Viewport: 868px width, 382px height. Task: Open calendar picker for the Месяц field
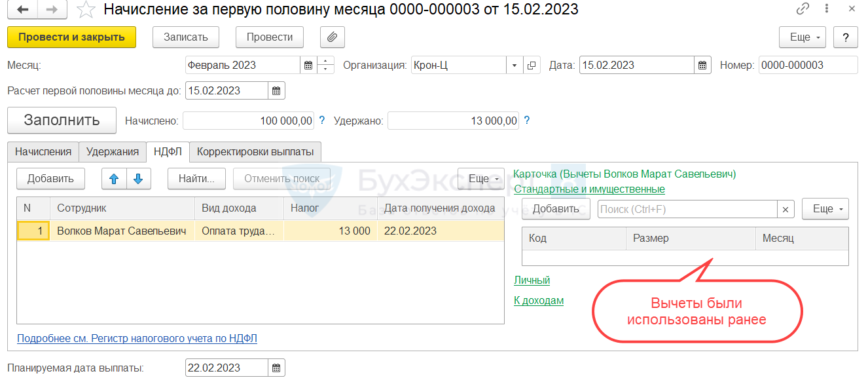(308, 65)
